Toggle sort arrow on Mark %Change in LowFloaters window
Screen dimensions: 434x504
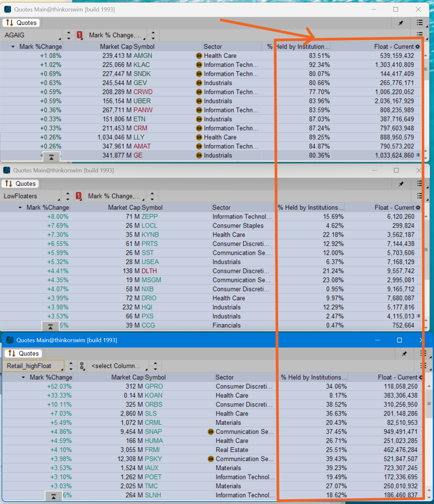click(20, 208)
